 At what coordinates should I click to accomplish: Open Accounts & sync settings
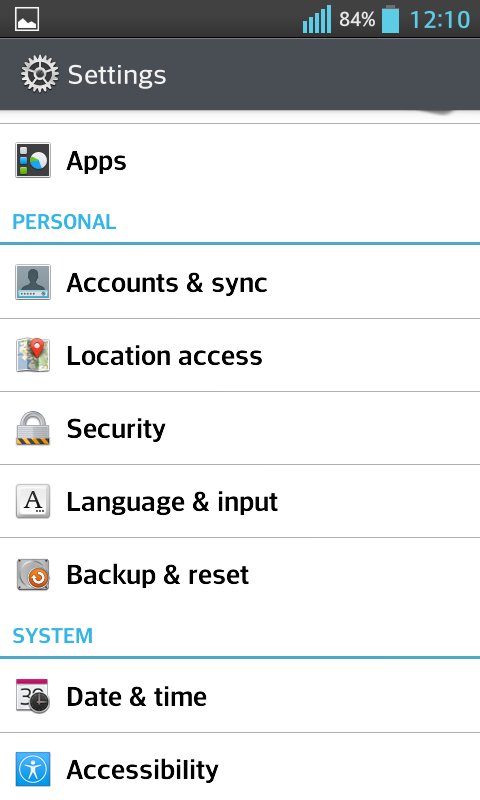pyautogui.click(x=240, y=282)
